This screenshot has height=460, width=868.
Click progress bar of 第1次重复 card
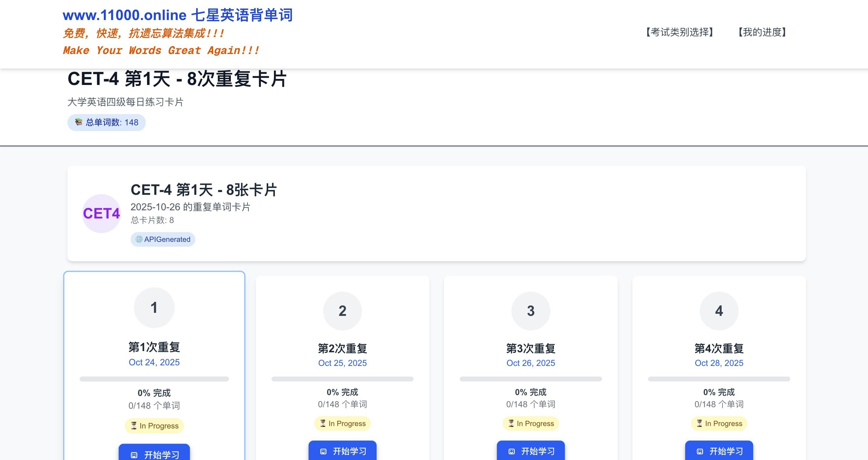(154, 379)
